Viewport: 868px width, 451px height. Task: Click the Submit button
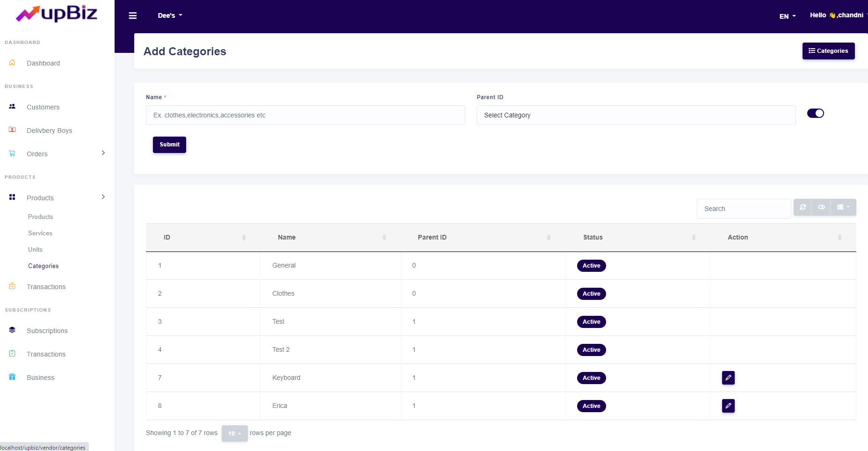pyautogui.click(x=169, y=145)
